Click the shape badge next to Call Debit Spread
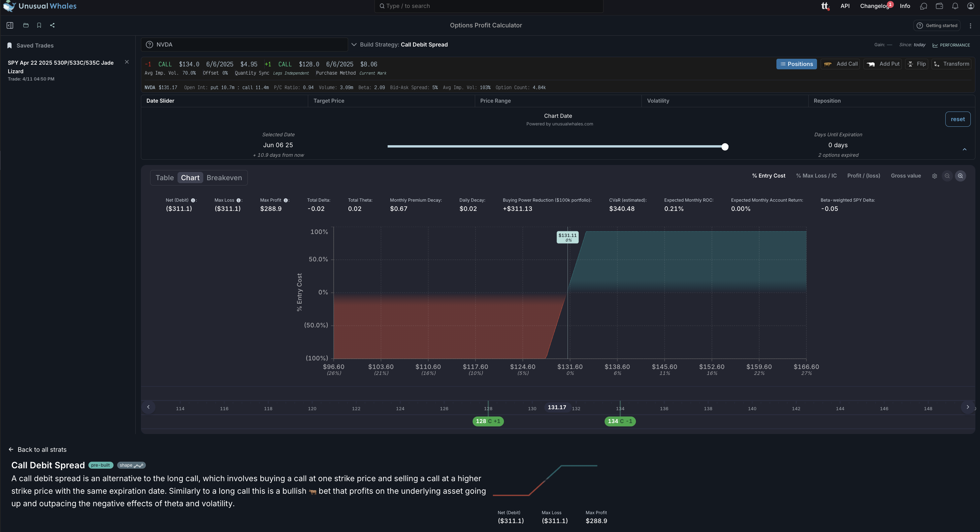This screenshot has height=532, width=980. 131,465
